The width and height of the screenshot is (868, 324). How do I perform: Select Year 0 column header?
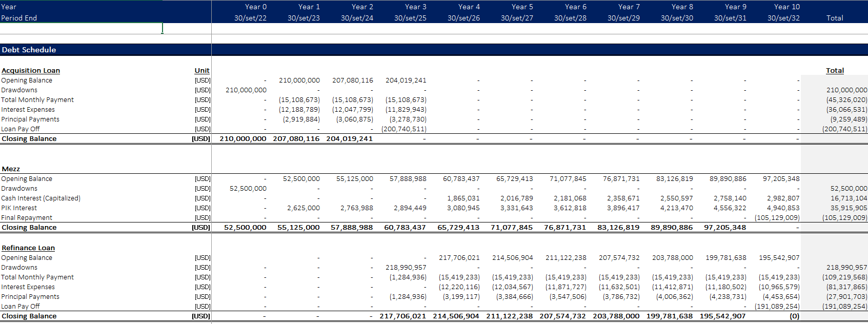pyautogui.click(x=256, y=7)
